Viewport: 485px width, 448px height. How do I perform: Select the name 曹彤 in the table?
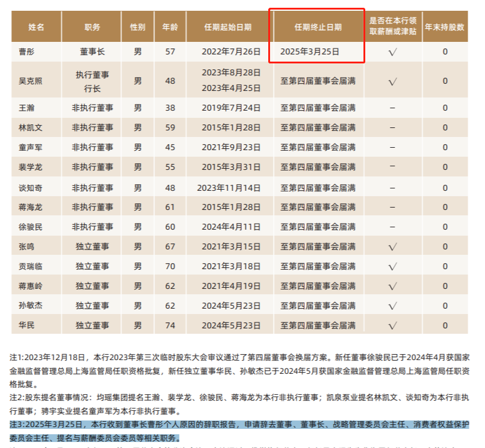(27, 52)
